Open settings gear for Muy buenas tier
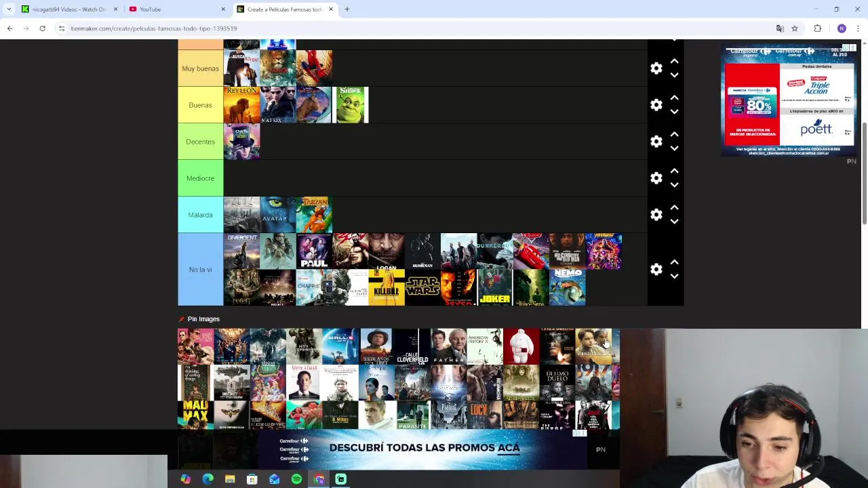The height and width of the screenshot is (488, 868). [656, 68]
